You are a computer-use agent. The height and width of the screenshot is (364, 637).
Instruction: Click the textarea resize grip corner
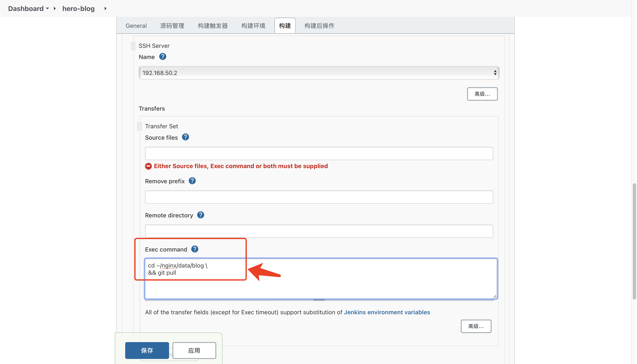[x=495, y=296]
